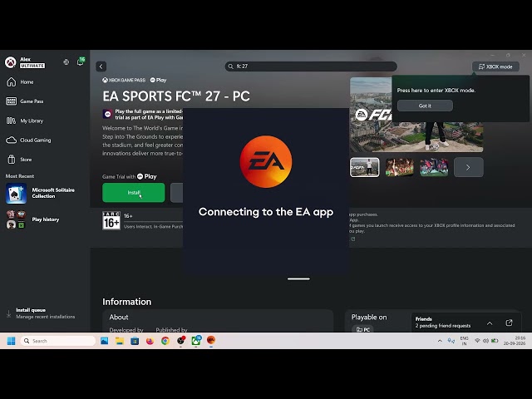Go back with the arrow button

101,66
